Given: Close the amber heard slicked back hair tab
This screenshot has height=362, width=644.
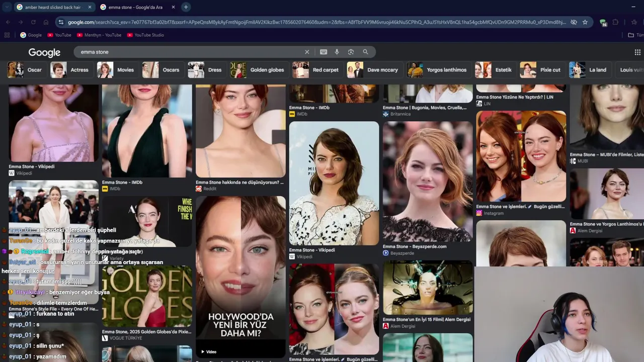Looking at the screenshot, I should pos(90,7).
